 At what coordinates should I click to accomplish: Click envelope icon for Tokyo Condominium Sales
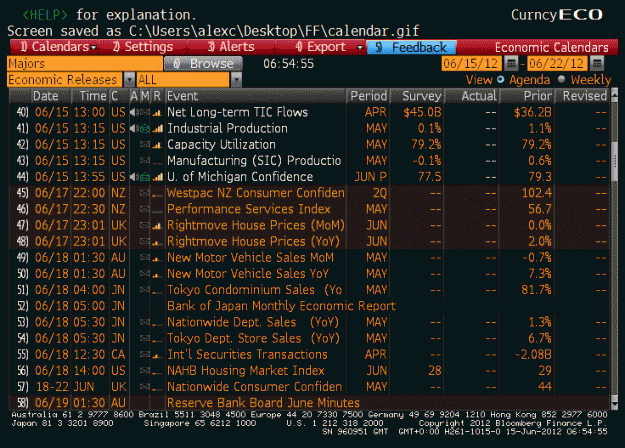tap(145, 290)
